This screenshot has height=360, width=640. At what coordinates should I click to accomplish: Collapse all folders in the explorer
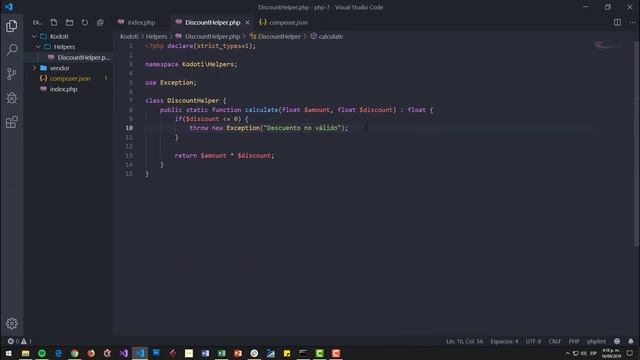point(100,22)
